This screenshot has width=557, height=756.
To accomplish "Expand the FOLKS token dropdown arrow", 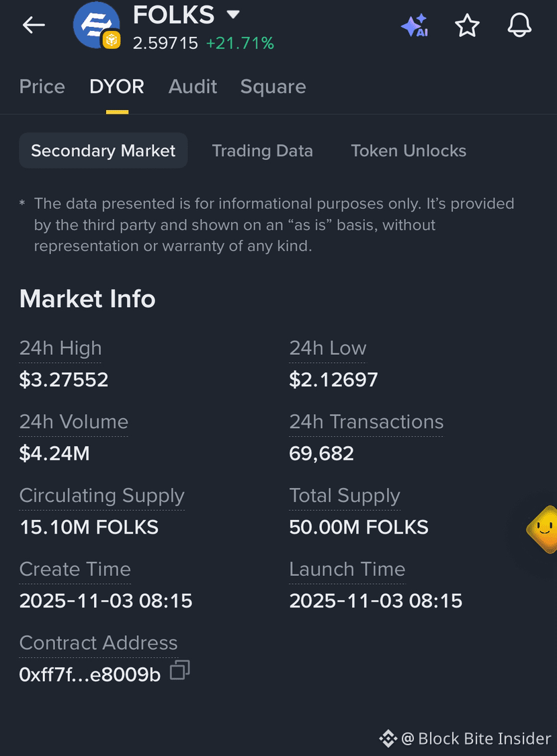I will click(x=233, y=15).
